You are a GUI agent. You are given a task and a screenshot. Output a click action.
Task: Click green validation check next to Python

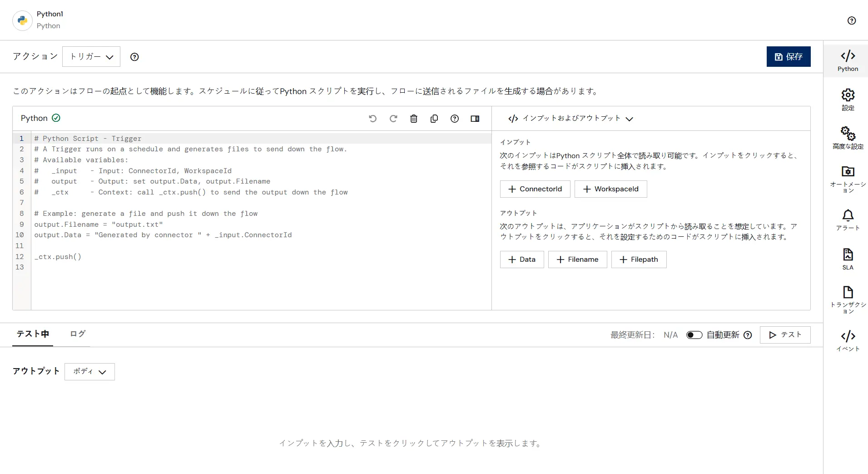click(x=56, y=118)
